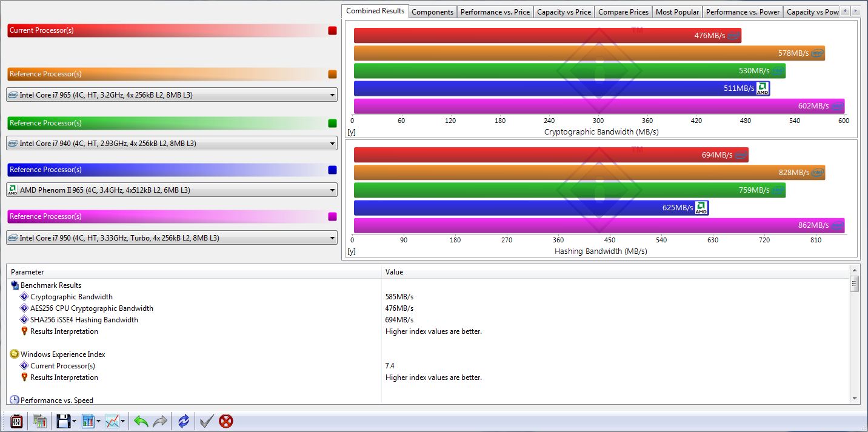Click the lightbulb icon under Benchmark Results
This screenshot has height=432, width=868.
(24, 331)
